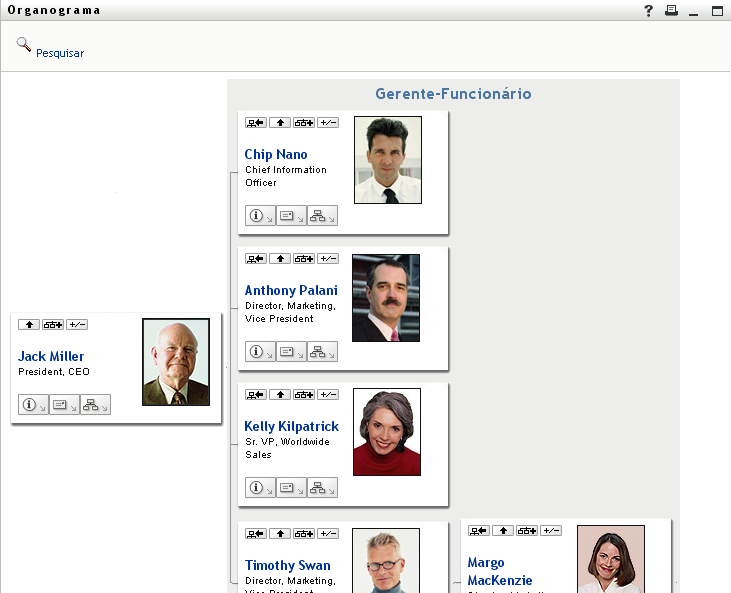Show Anthony Palani's identity info

pos(260,352)
